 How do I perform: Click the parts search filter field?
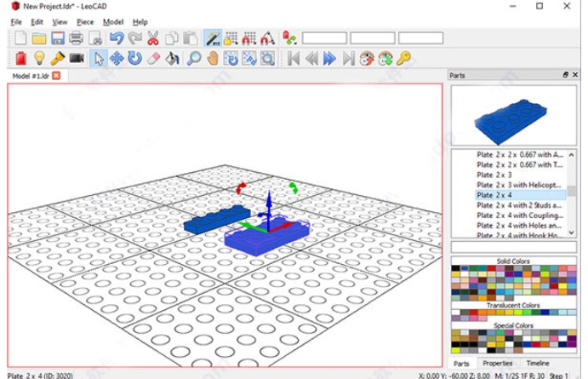coord(516,247)
